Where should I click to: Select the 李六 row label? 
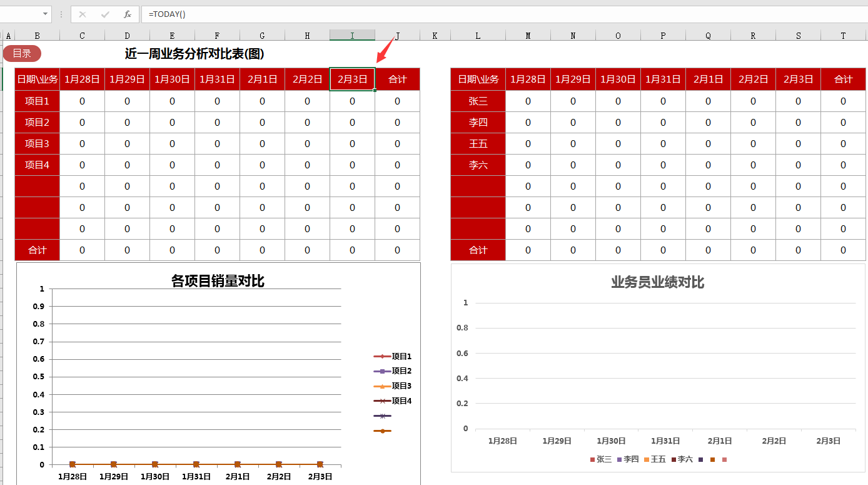pyautogui.click(x=478, y=165)
